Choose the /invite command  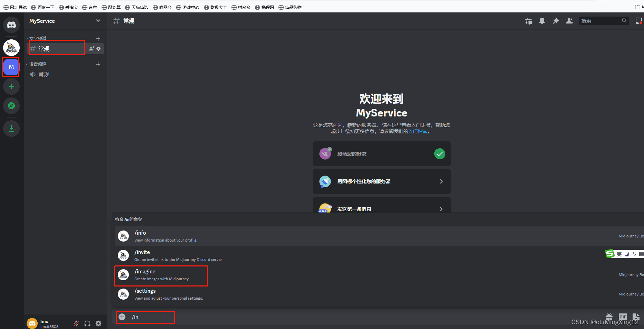(x=379, y=255)
